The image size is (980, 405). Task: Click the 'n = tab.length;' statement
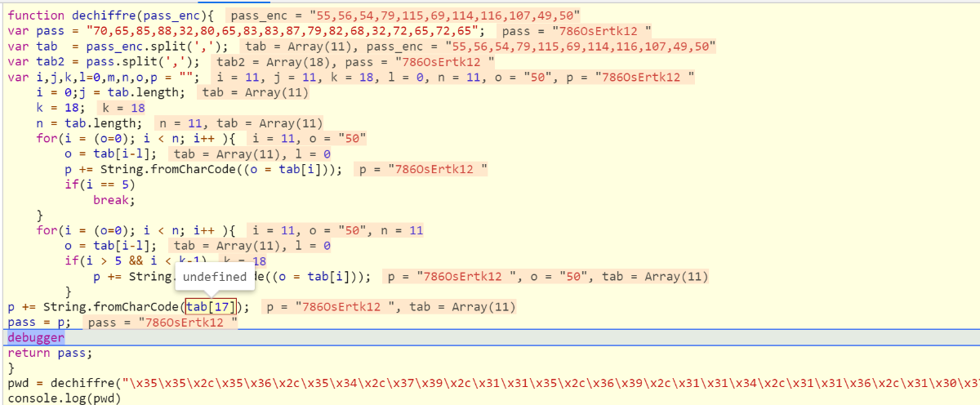pos(89,124)
